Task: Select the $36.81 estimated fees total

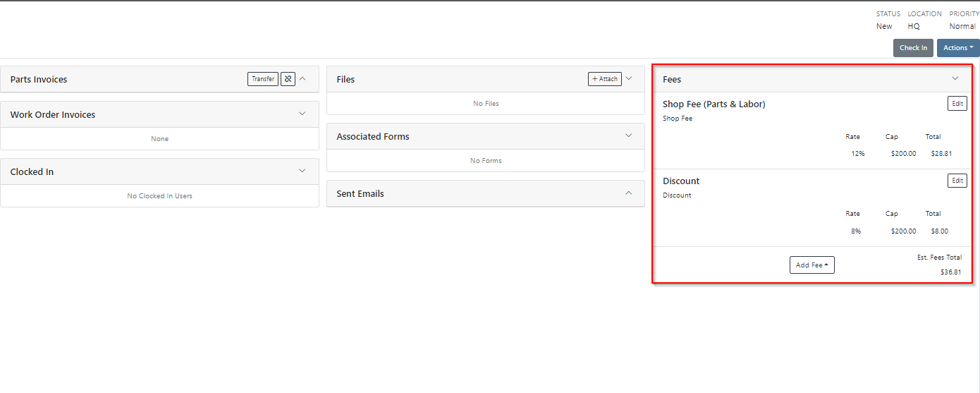Action: [950, 272]
